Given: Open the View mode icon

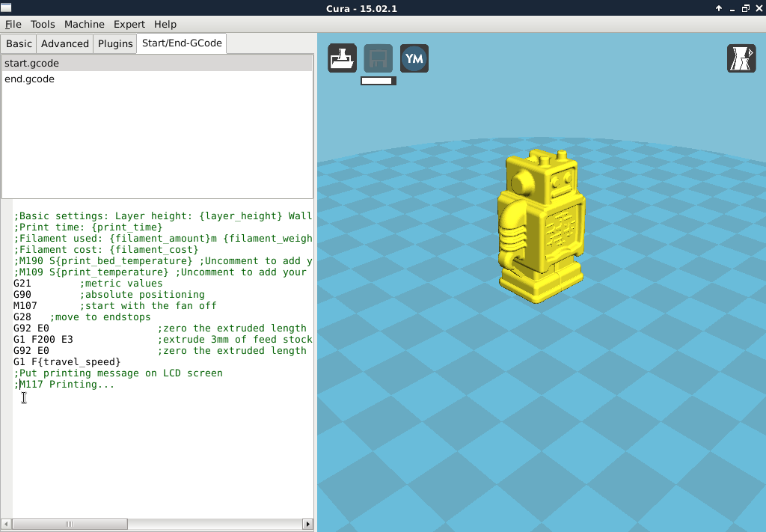Looking at the screenshot, I should click(741, 58).
